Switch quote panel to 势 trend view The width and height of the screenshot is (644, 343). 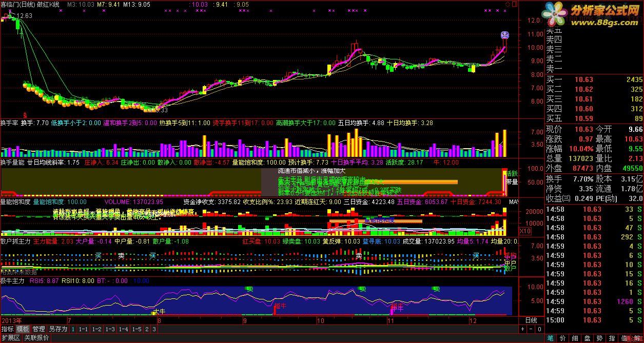coord(599,338)
